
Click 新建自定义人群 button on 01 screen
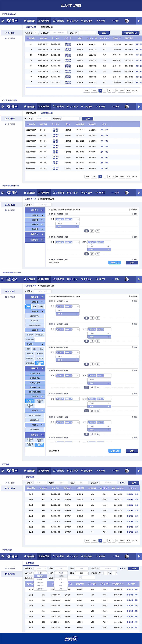[130, 33]
